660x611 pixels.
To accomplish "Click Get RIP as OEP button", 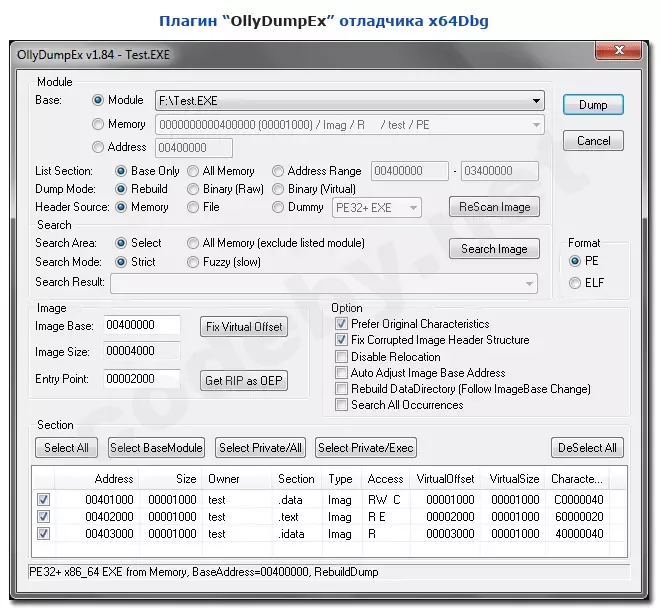I will (x=245, y=380).
